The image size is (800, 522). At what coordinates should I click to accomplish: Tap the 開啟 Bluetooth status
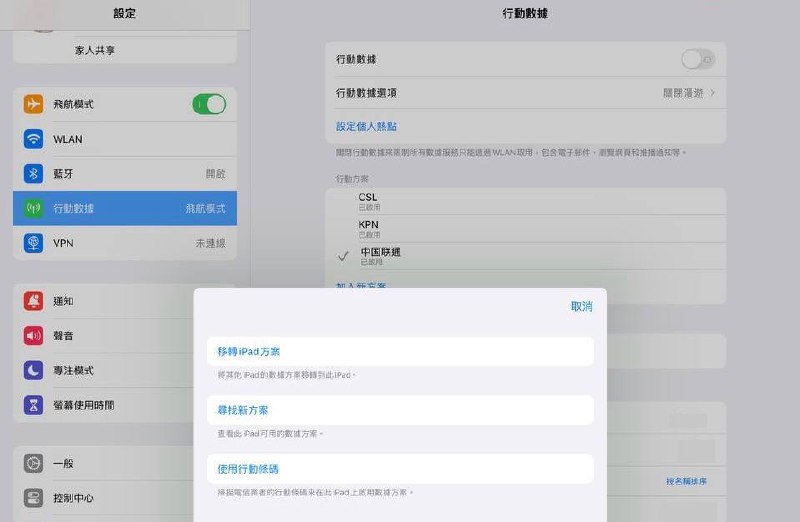[216, 173]
